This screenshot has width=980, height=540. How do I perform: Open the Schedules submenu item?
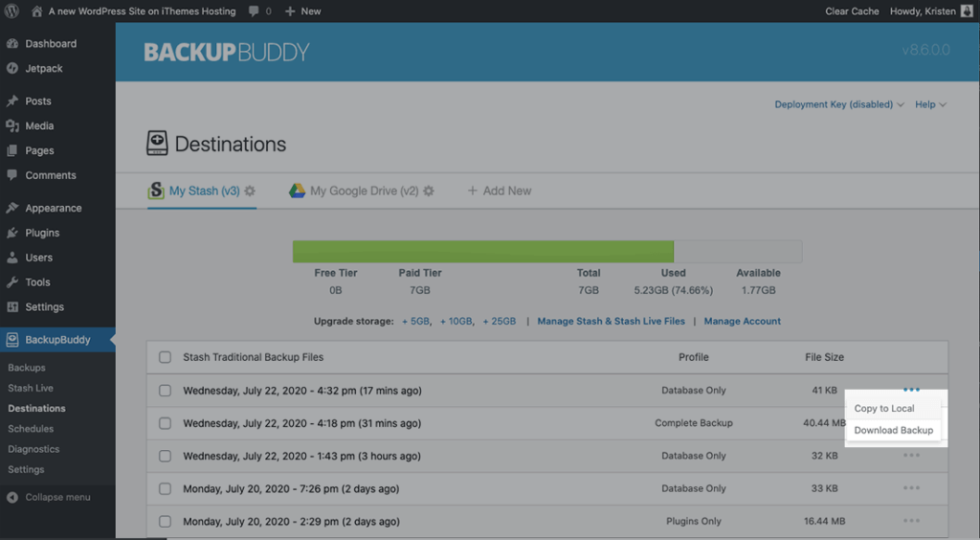[x=31, y=429]
